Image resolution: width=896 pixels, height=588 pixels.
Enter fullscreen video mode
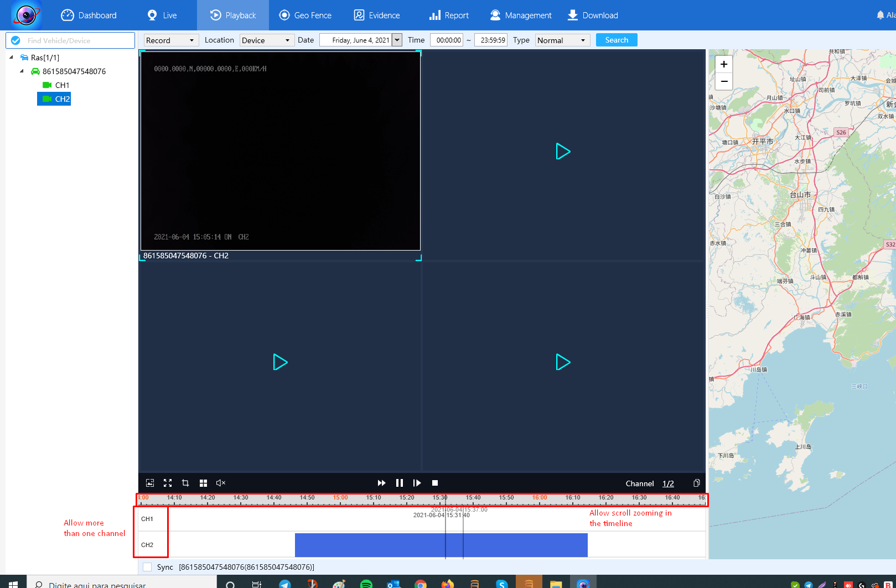click(168, 483)
